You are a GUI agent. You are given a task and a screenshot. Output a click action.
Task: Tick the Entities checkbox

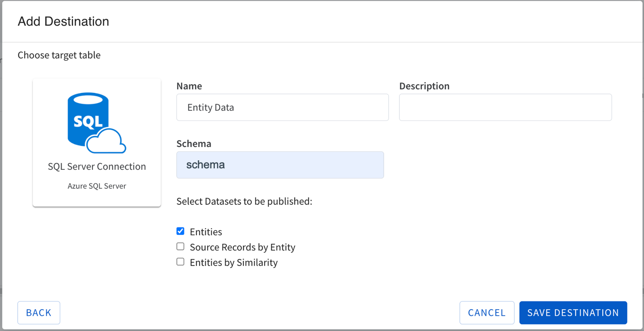[x=180, y=231]
